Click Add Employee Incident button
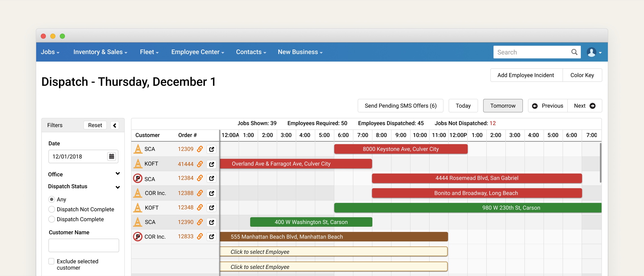Viewport: 644px width, 276px height. pos(526,75)
